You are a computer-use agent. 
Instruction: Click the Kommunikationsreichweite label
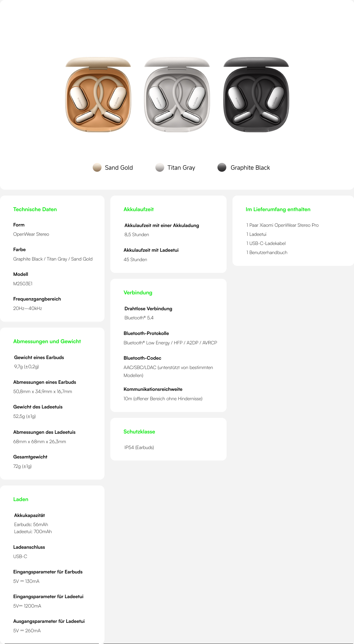tap(153, 389)
